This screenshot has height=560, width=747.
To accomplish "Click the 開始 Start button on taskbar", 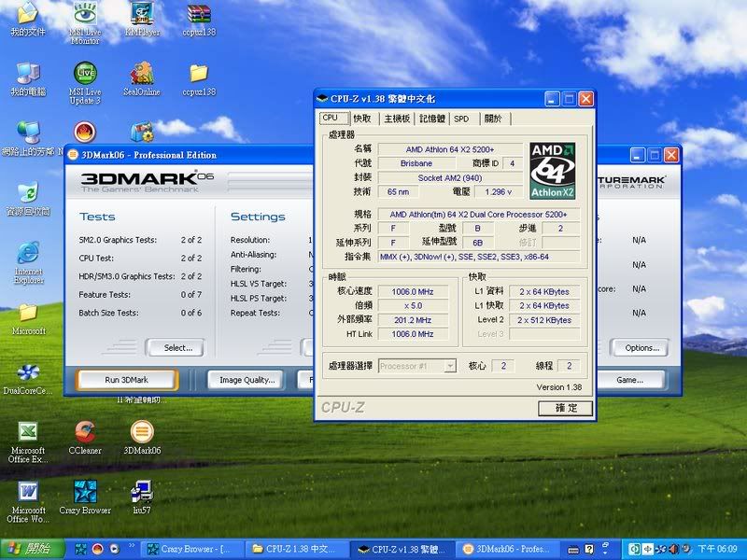I will [30, 549].
